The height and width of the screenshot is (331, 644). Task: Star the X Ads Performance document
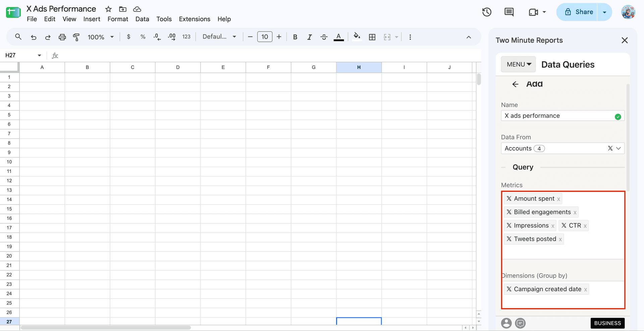[108, 9]
